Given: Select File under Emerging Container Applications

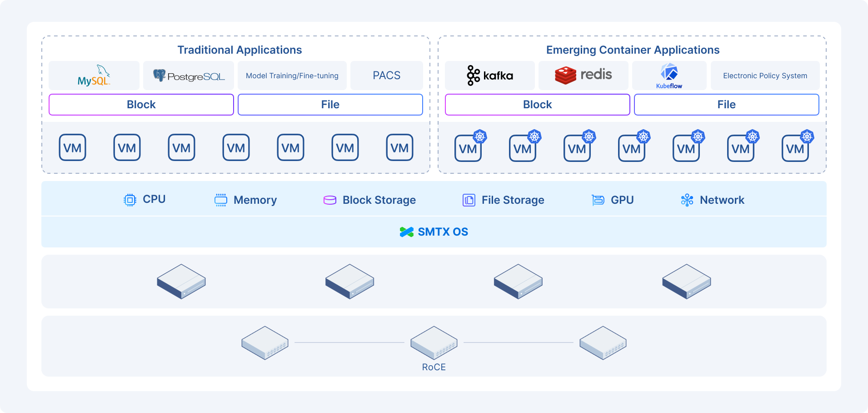Looking at the screenshot, I should click(x=727, y=105).
